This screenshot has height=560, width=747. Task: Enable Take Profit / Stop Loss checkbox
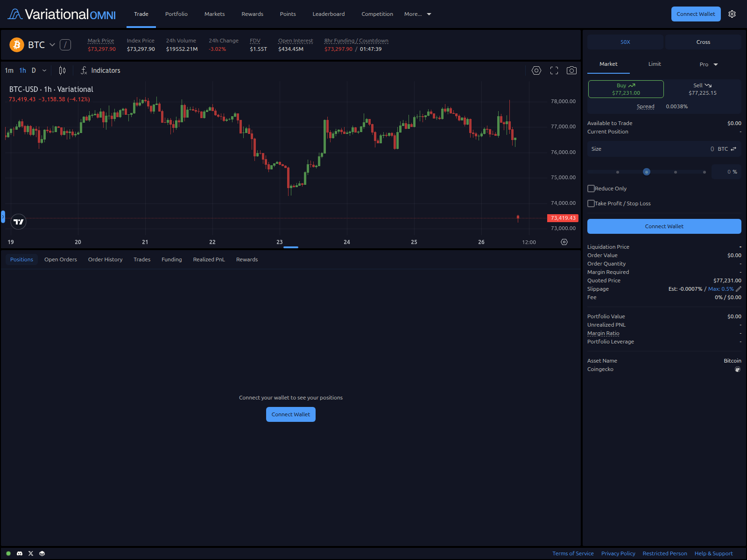click(591, 203)
